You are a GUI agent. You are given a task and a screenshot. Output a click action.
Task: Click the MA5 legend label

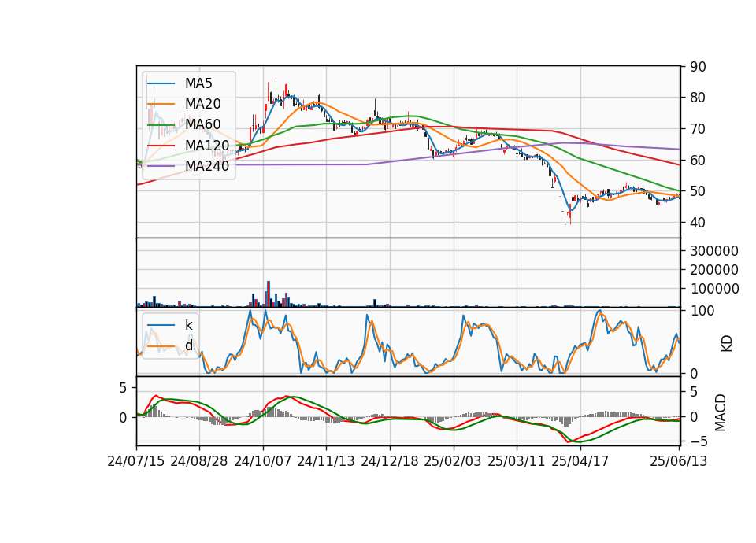tap(198, 83)
